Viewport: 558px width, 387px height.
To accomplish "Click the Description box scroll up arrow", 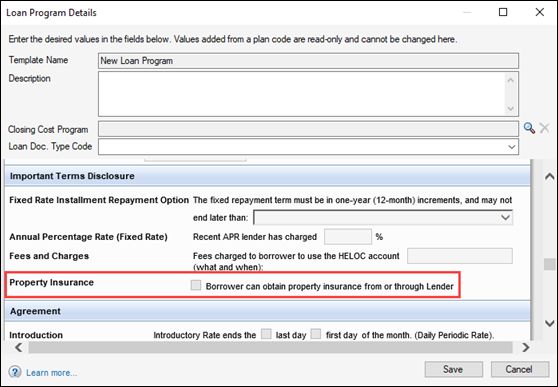I will click(511, 80).
